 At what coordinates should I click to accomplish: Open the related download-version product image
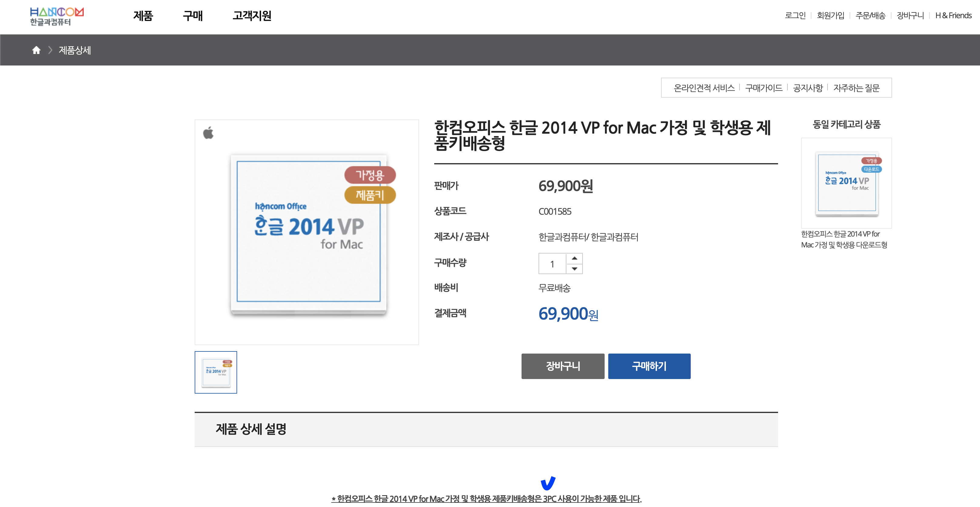coord(847,183)
